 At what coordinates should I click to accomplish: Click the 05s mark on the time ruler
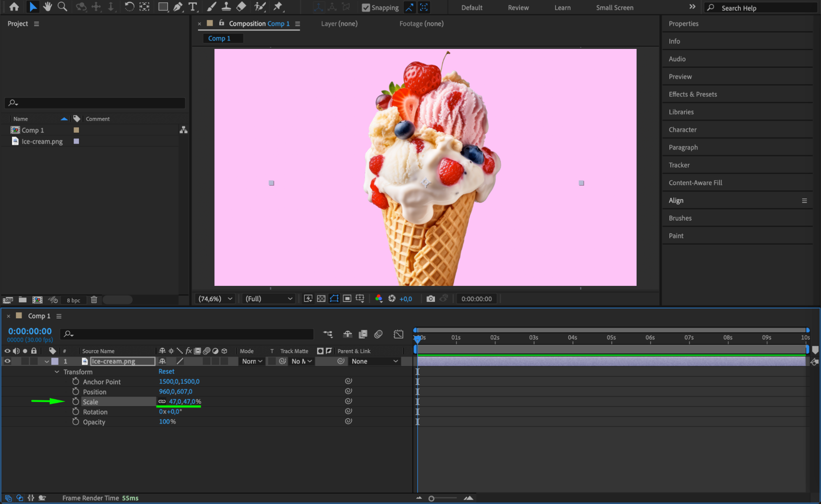(x=611, y=338)
